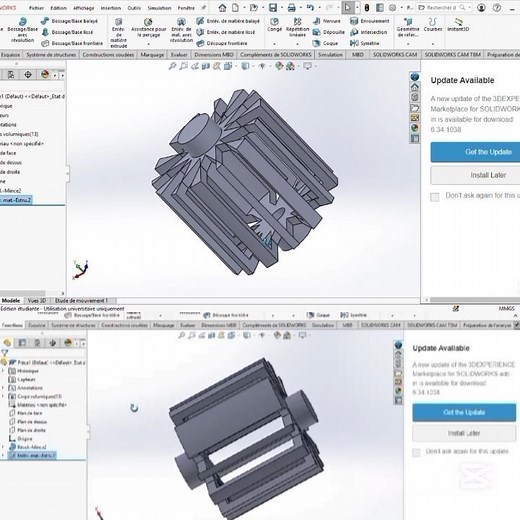Click Install Later in top panel

(475, 175)
